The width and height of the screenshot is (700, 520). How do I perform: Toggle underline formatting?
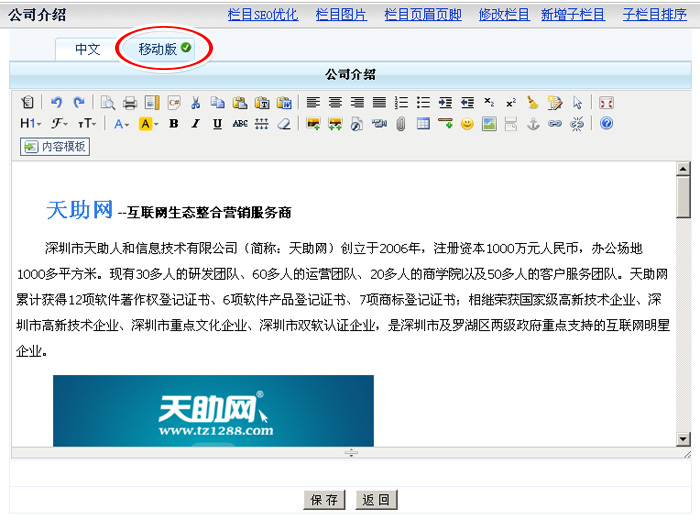217,124
